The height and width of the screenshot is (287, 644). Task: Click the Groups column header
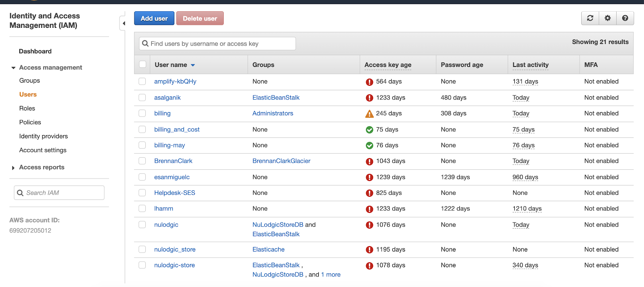pos(263,64)
